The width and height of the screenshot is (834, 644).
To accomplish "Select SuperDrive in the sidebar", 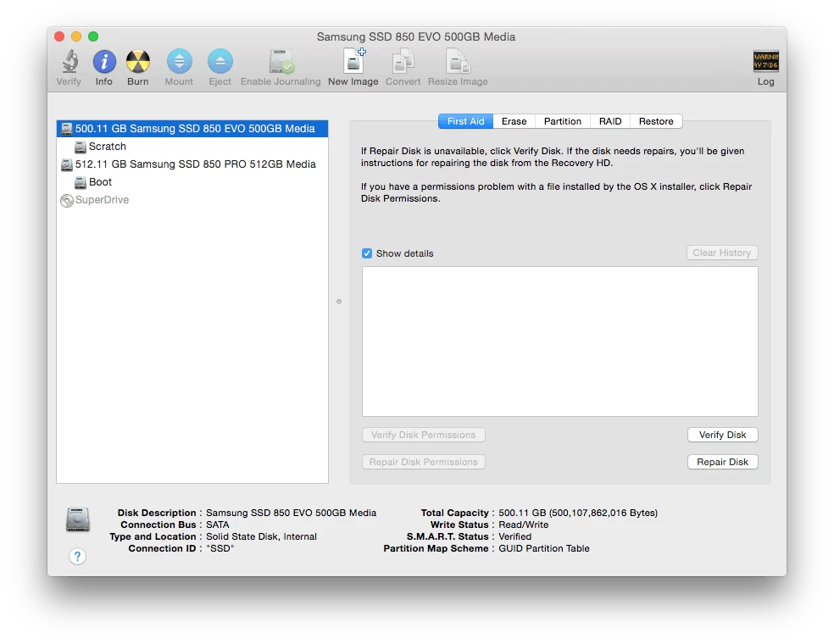I will pyautogui.click(x=192, y=200).
